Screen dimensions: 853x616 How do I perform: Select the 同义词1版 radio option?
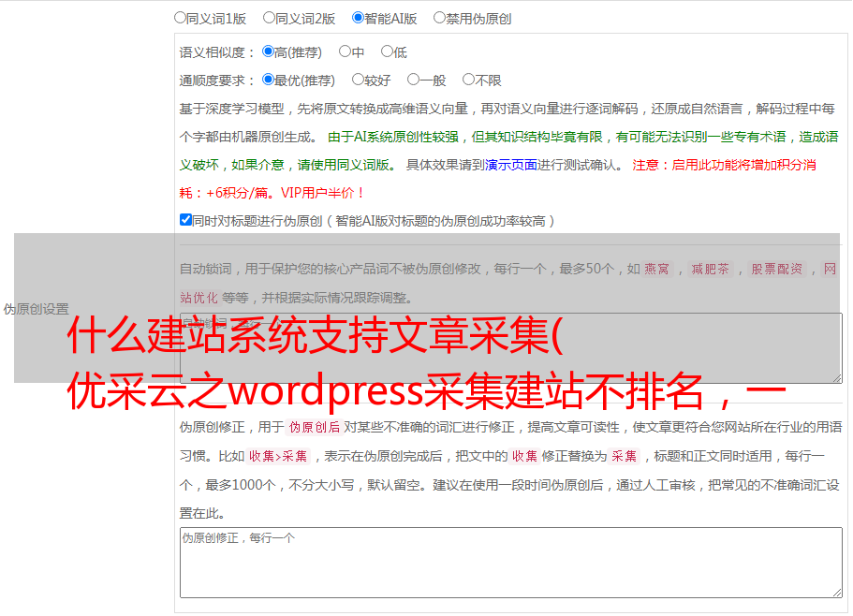point(180,18)
